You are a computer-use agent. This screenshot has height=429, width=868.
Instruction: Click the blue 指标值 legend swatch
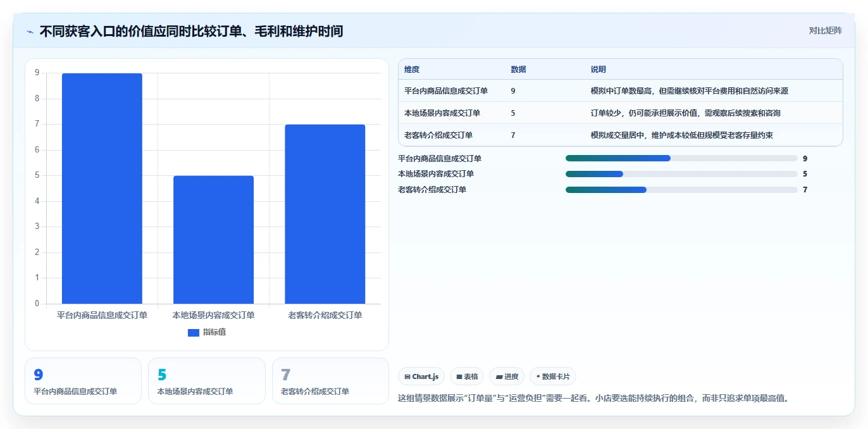[x=194, y=332]
